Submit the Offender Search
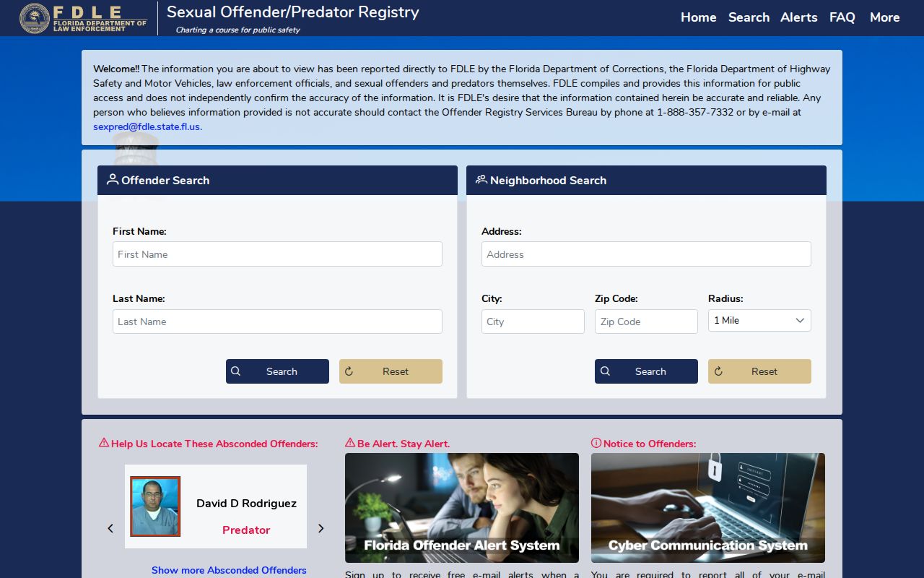Image resolution: width=924 pixels, height=578 pixels. pyautogui.click(x=277, y=371)
